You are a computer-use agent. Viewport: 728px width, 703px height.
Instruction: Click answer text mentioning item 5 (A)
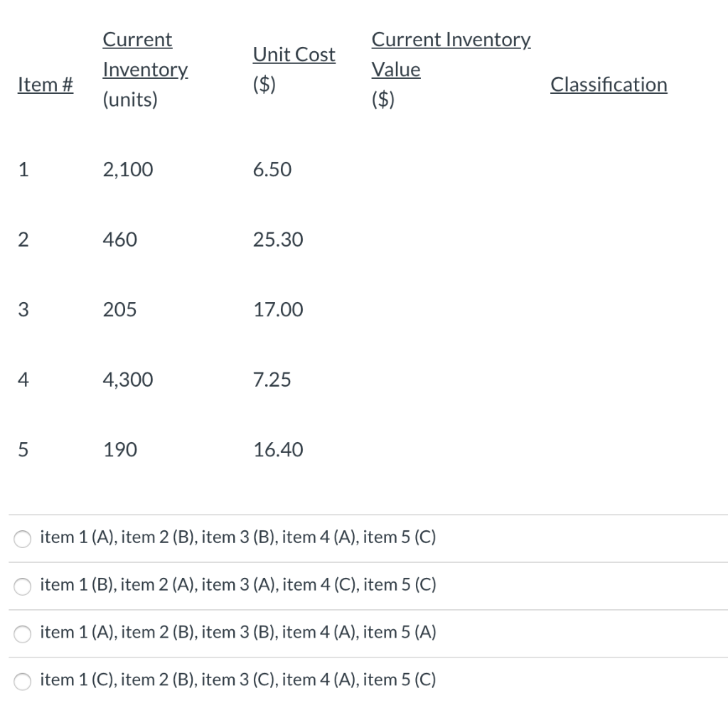pos(238,632)
